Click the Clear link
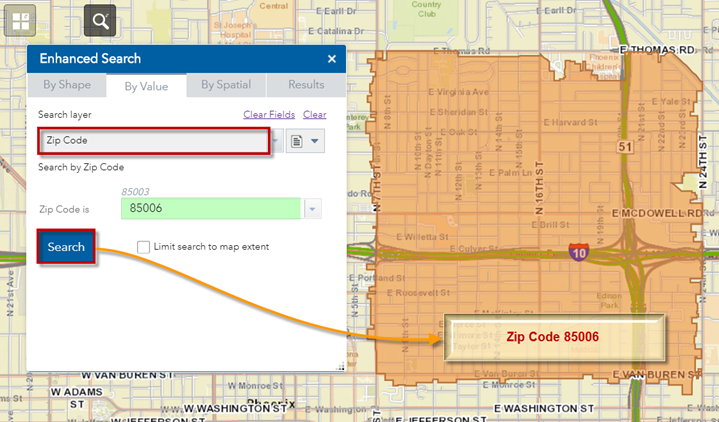The height and width of the screenshot is (422, 719). (x=314, y=115)
